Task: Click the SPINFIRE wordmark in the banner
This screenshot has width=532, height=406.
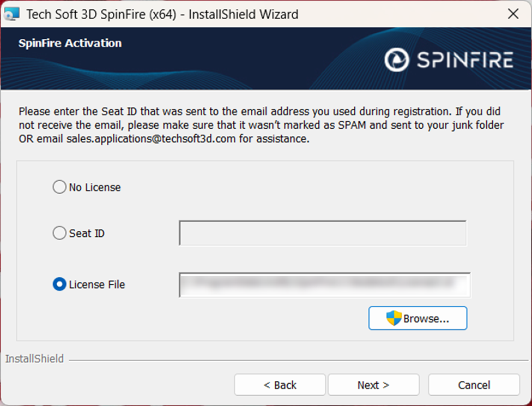Action: coord(465,60)
